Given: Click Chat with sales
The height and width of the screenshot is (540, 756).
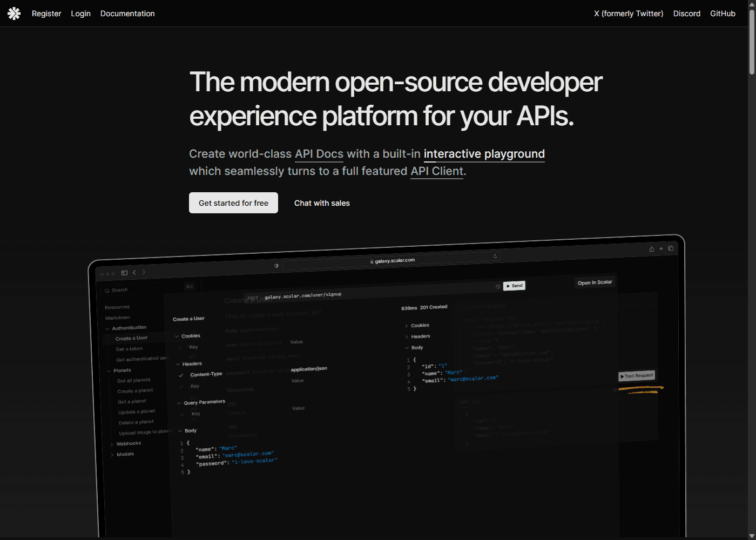Looking at the screenshot, I should tap(322, 203).
